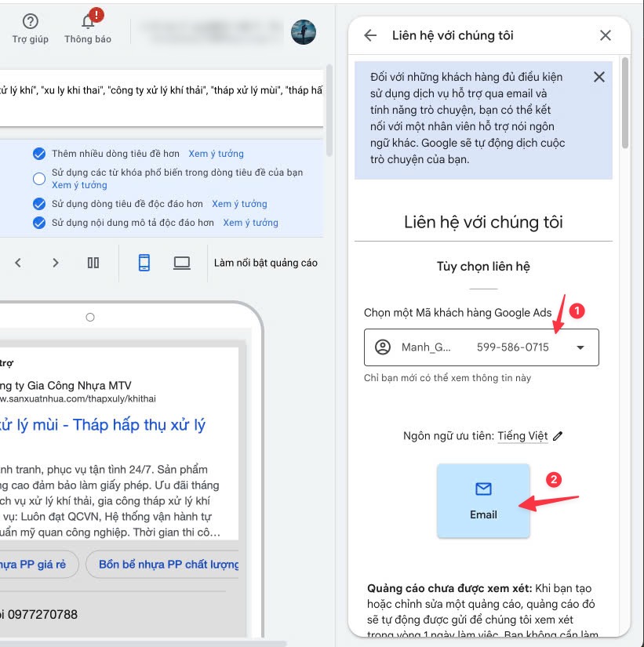This screenshot has width=644, height=647.
Task: Switch to desktop laptop preview
Action: [x=182, y=263]
